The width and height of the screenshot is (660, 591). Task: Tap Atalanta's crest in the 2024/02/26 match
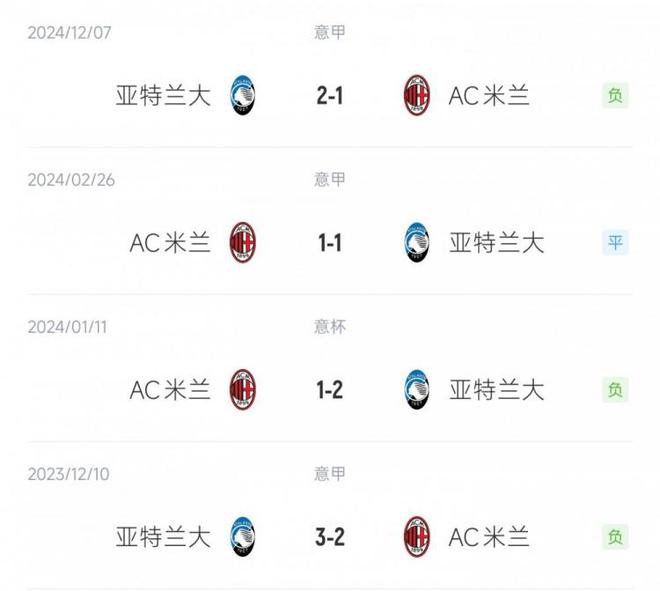(417, 243)
